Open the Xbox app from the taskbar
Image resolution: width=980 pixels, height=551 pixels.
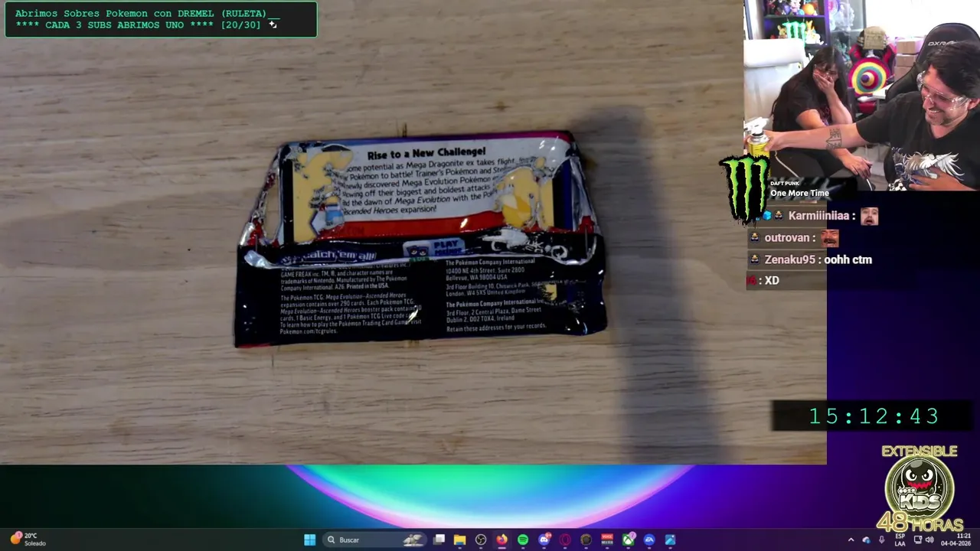[629, 540]
